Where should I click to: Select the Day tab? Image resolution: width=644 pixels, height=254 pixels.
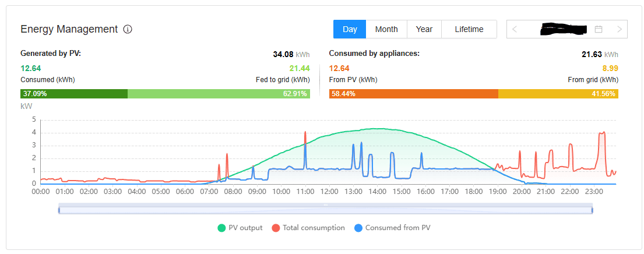click(350, 29)
